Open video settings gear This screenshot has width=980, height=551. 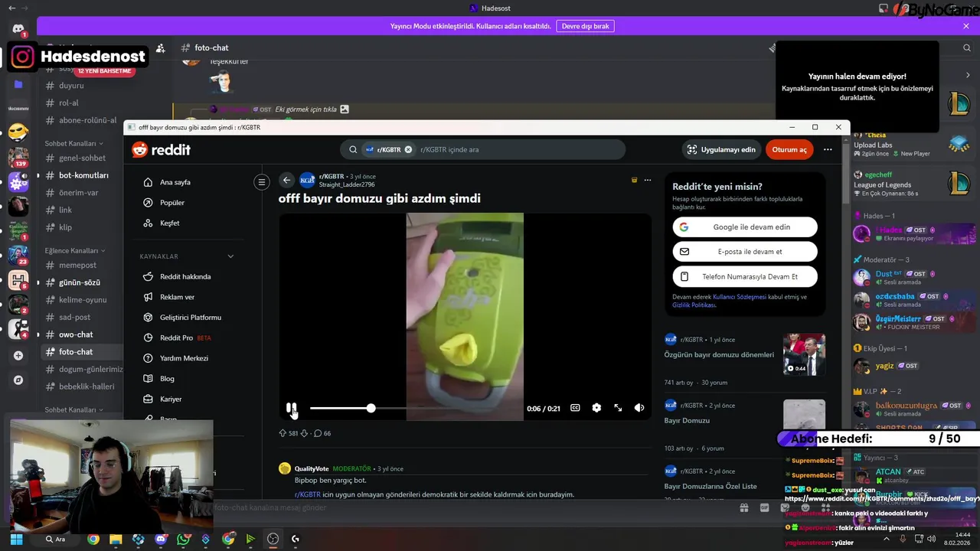(x=596, y=408)
